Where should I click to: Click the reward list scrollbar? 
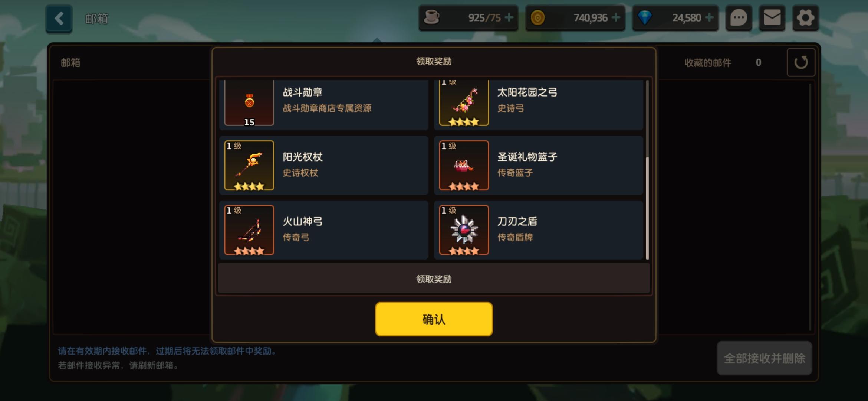click(647, 170)
